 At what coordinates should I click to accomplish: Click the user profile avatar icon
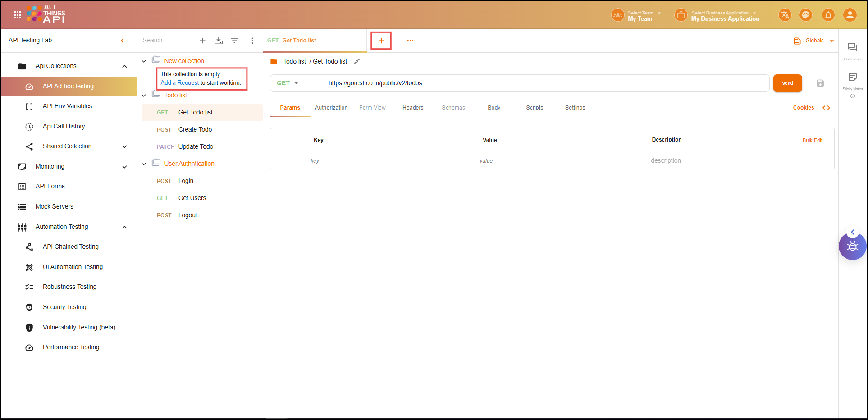[850, 15]
